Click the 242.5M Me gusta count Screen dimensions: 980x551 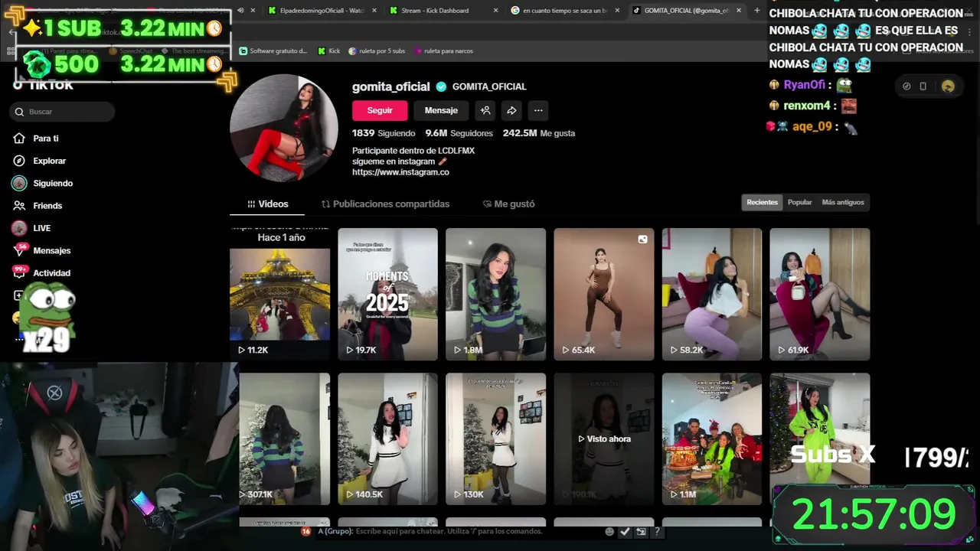click(539, 133)
